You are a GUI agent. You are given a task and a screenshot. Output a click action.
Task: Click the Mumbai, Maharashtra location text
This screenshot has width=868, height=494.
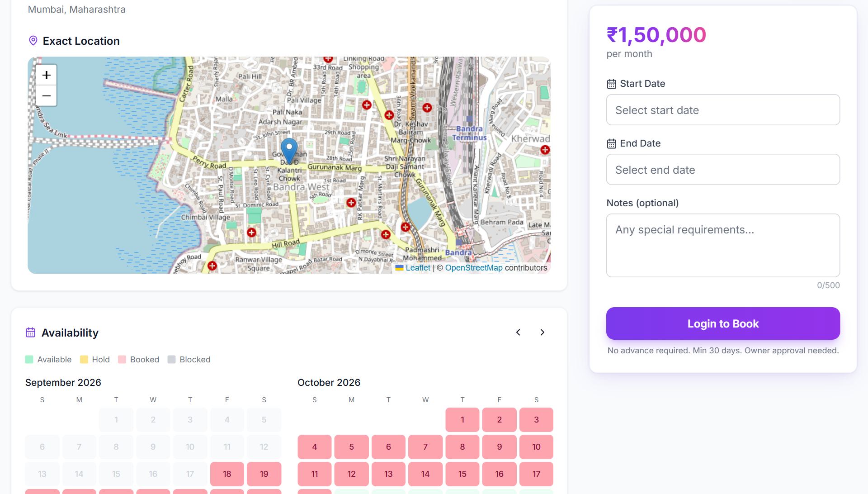point(77,9)
